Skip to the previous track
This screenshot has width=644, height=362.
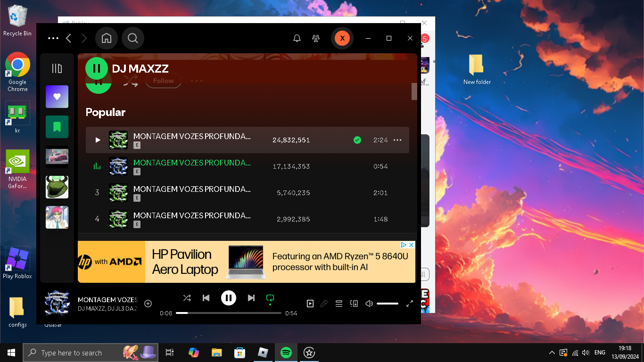206,298
